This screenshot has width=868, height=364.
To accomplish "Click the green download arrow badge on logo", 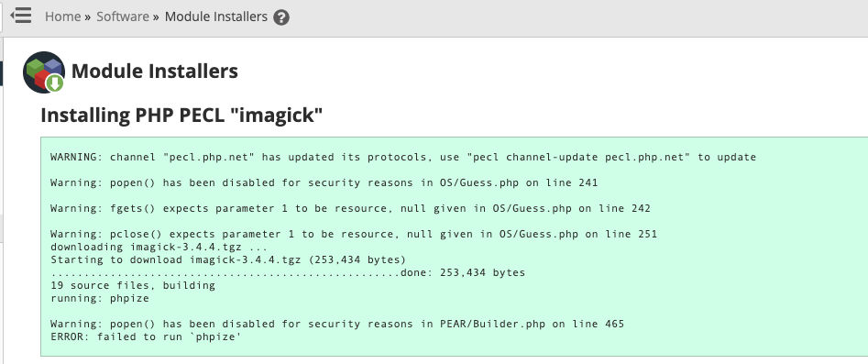I will (54, 83).
